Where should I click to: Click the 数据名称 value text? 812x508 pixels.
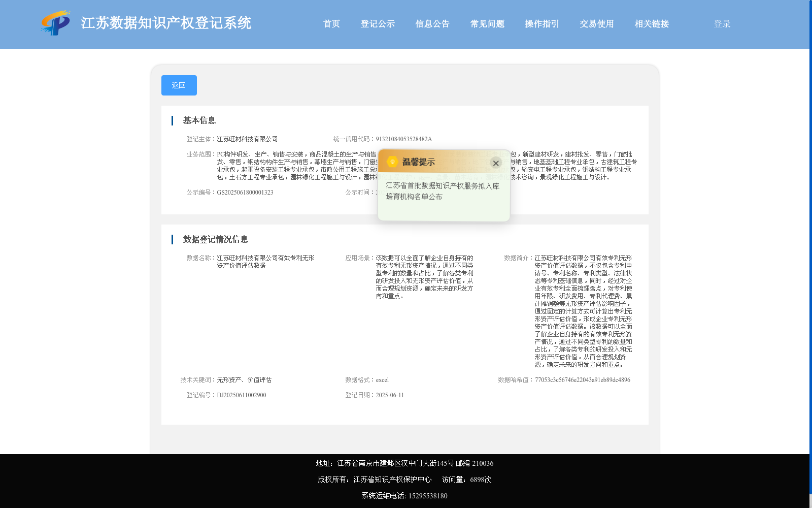tap(265, 262)
